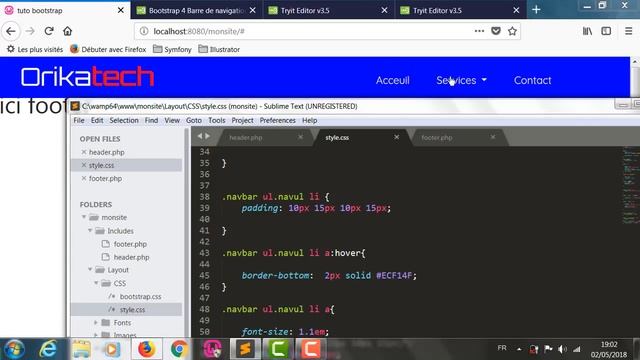The image size is (640, 360).
Task: Open Google Chrome from taskbar
Action: [179, 349]
